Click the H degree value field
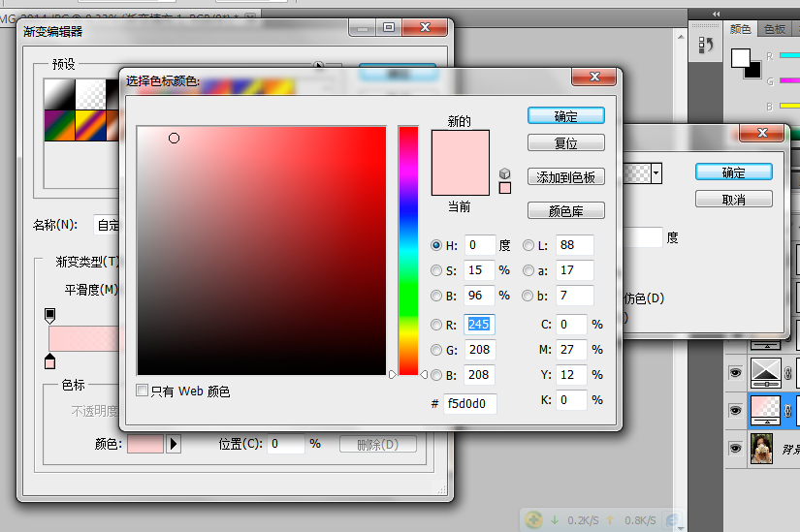Screen dimensions: 800x532 [x=480, y=245]
